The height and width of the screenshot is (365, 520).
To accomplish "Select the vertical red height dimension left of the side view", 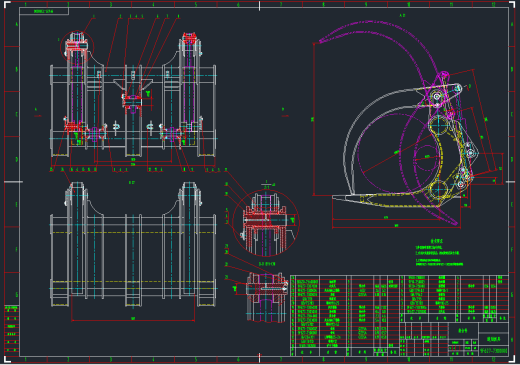I will [x=314, y=119].
